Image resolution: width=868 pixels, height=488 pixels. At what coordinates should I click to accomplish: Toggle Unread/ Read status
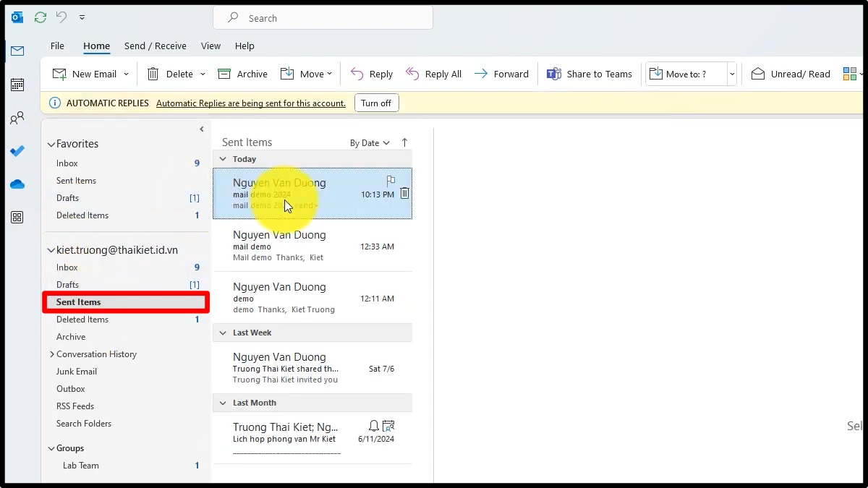click(791, 74)
